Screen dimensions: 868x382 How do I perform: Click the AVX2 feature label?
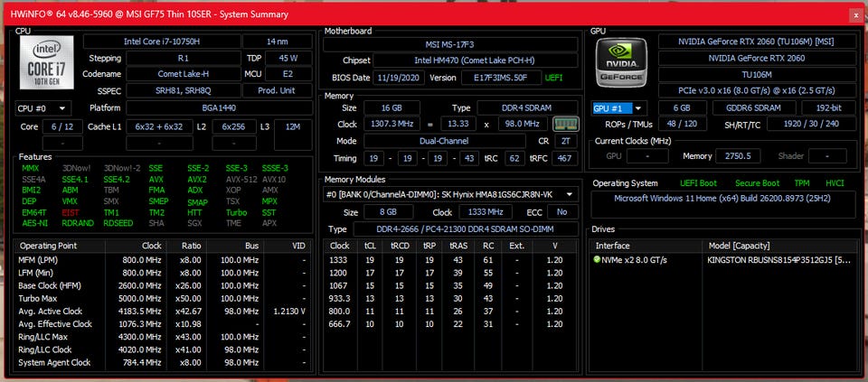[197, 179]
